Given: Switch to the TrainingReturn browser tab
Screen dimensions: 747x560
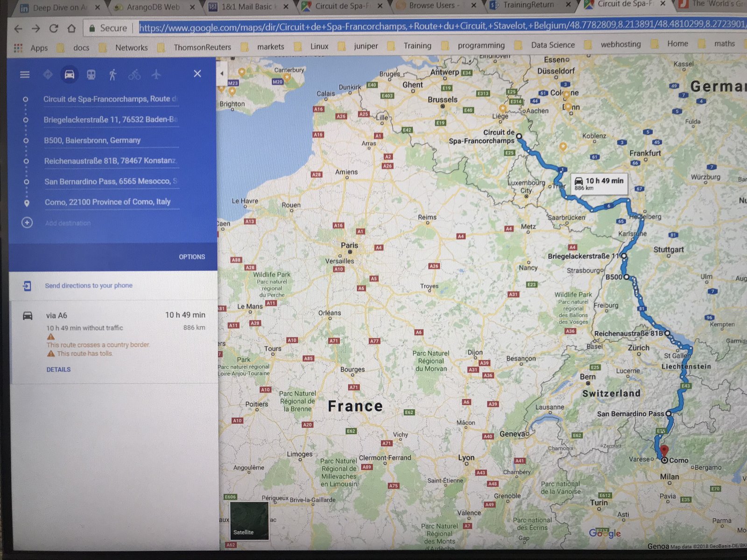Looking at the screenshot, I should click(528, 6).
